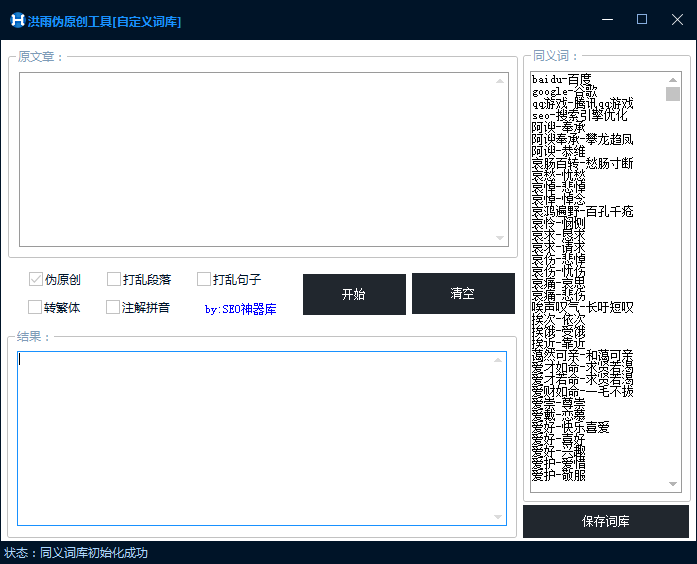697x564 pixels.
Task: Select the google-谷歌 synonym entry
Action: click(x=565, y=92)
